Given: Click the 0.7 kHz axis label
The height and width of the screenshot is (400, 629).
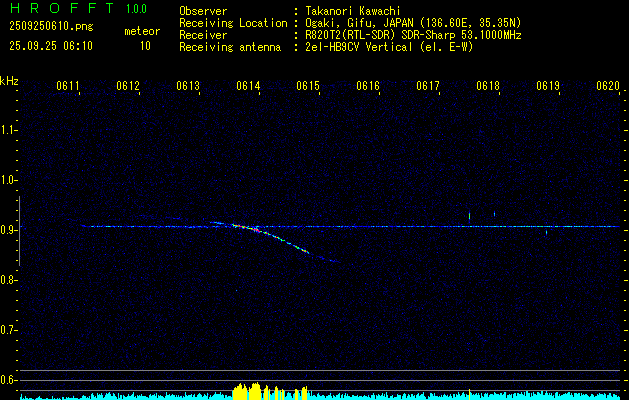Looking at the screenshot, I should point(8,331).
